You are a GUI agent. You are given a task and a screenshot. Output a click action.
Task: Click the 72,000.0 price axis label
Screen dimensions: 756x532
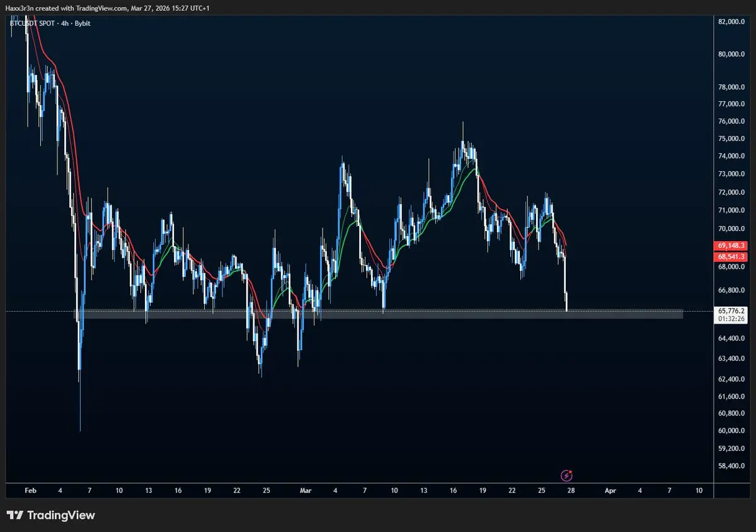(x=731, y=192)
